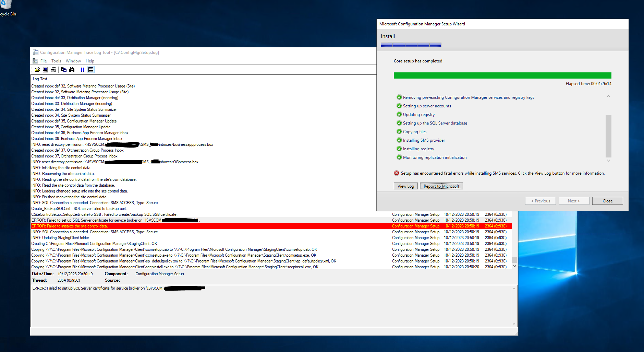Click the green check beside Setting up server accounts
Screen dimensions: 644x352
click(399, 106)
